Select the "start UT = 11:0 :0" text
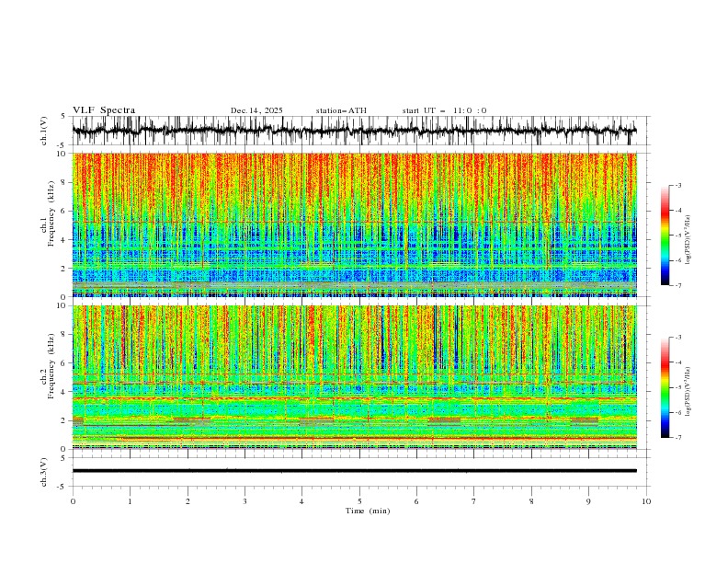This screenshot has height=563, width=728. coord(444,110)
